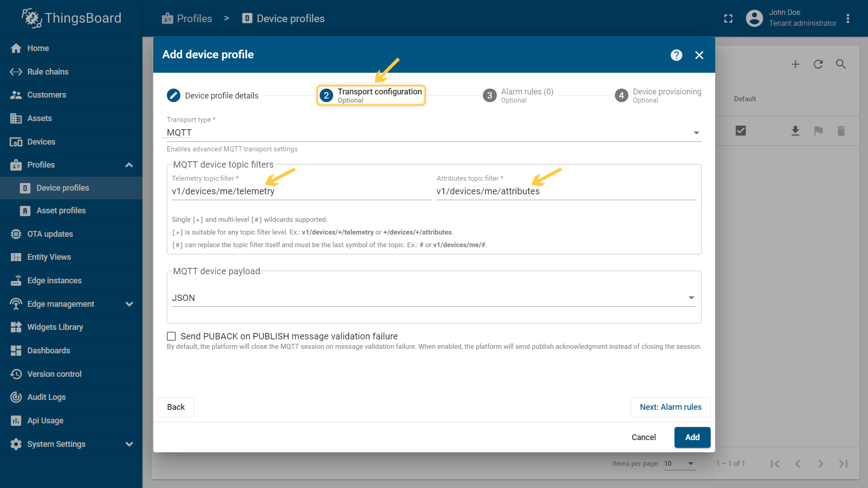Click the flag make-default icon
This screenshot has width=868, height=488.
tap(818, 131)
